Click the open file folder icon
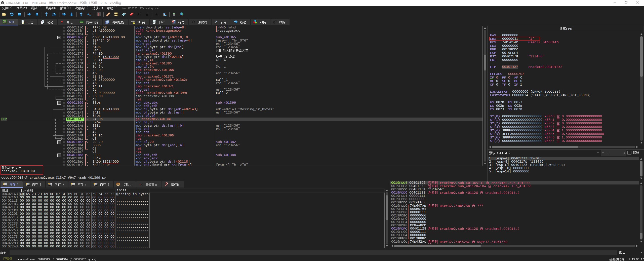Viewport: 644px width, 261px height. [x=4, y=14]
